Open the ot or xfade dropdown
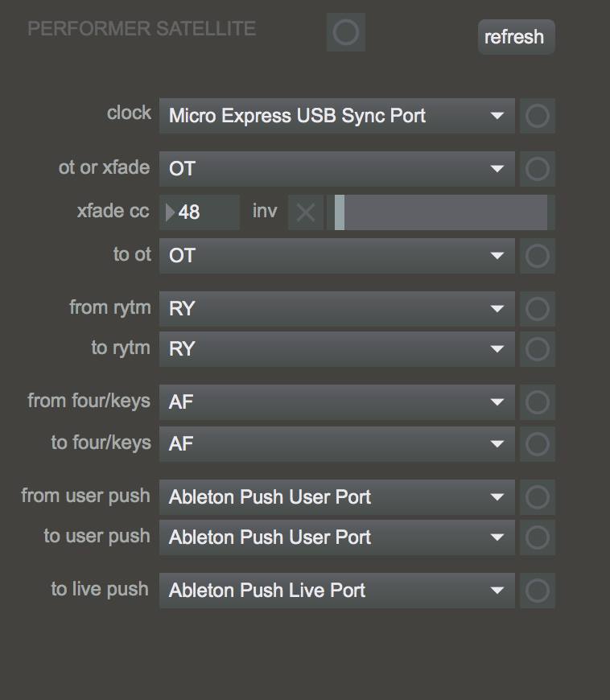Viewport: 610px width, 700px height. (x=336, y=169)
